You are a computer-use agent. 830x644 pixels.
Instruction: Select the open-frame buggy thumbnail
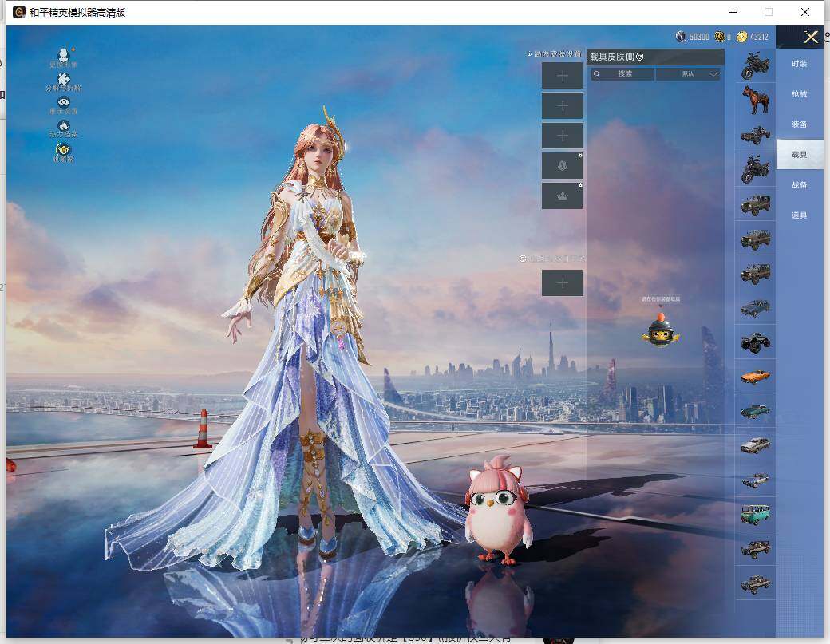755,134
